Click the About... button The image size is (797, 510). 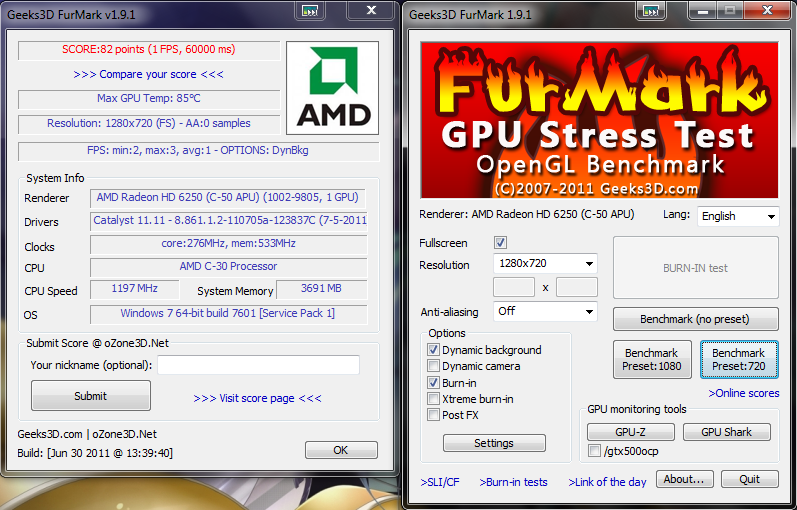pos(684,479)
